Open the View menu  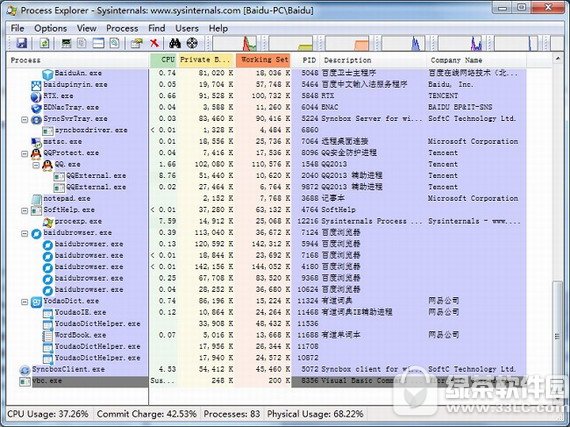point(87,28)
